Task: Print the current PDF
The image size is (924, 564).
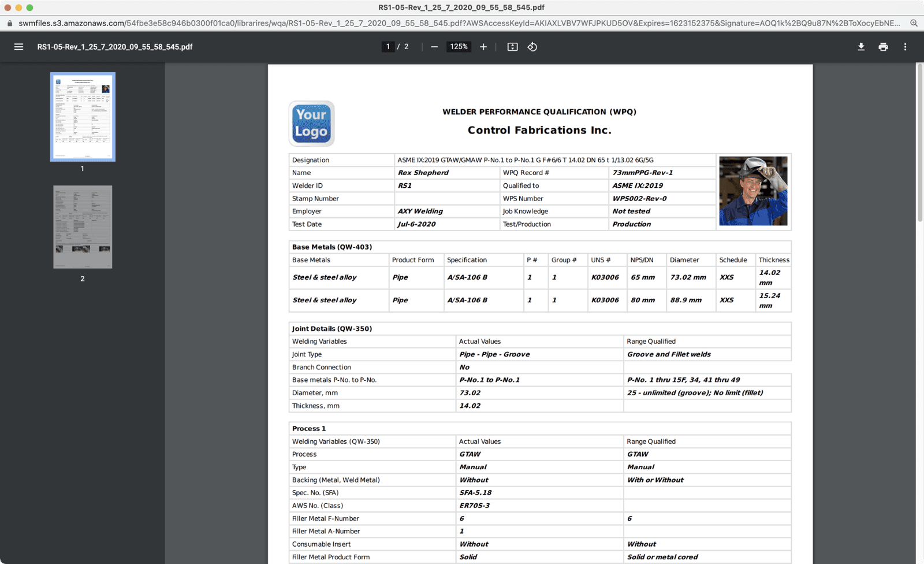Action: coord(883,47)
